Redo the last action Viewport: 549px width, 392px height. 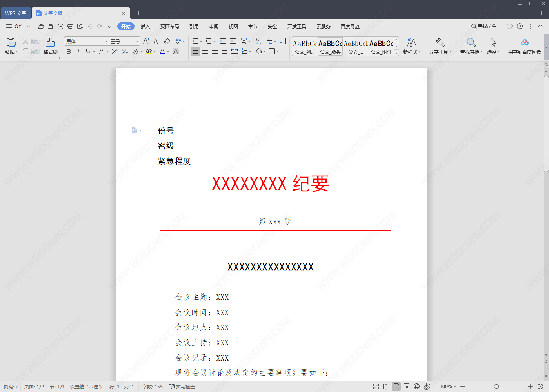[x=100, y=26]
